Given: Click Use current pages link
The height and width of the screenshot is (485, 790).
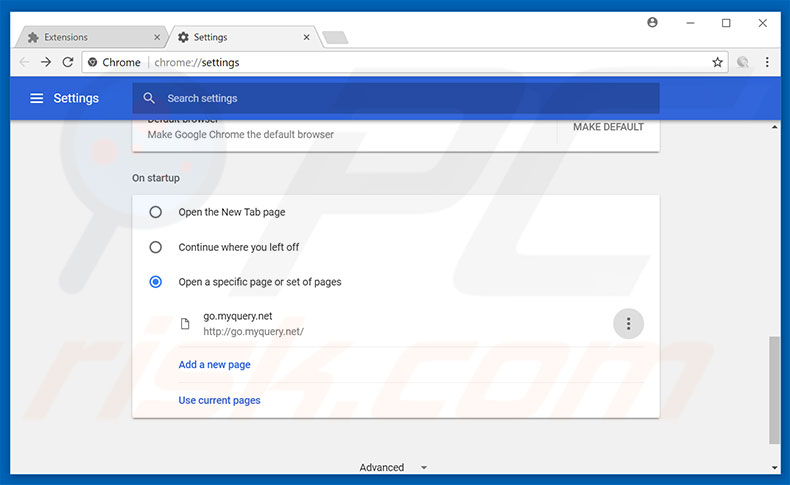Looking at the screenshot, I should [219, 400].
